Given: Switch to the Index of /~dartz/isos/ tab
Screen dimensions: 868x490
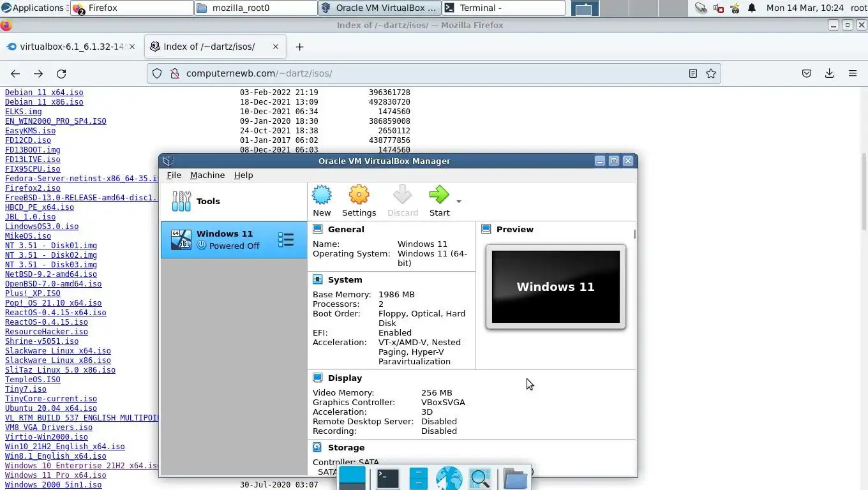Looking at the screenshot, I should (x=214, y=47).
